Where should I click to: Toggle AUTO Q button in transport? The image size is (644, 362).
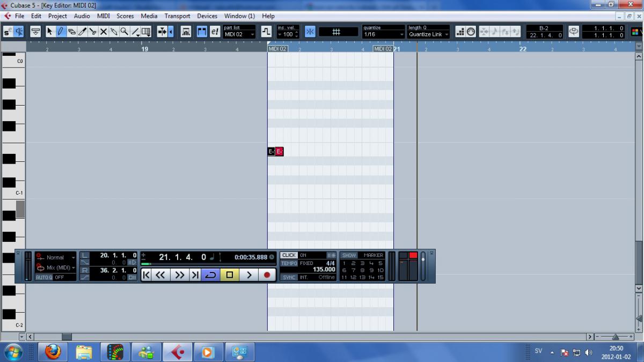(x=43, y=277)
